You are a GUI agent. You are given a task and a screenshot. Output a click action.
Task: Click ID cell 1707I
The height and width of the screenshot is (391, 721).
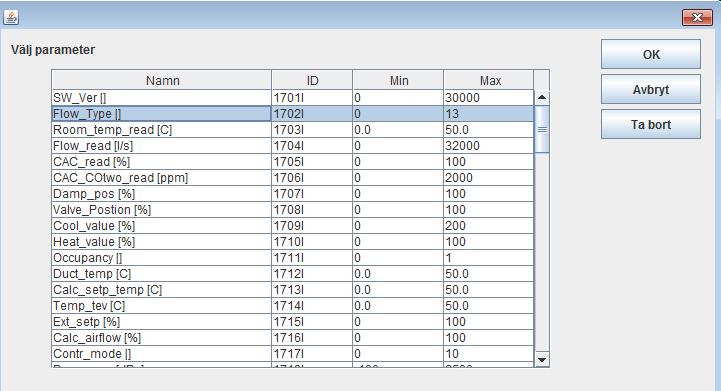312,194
